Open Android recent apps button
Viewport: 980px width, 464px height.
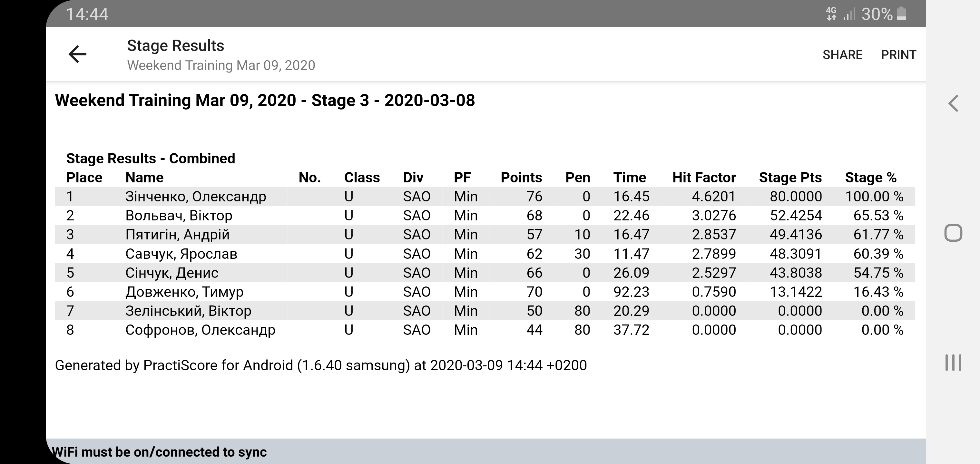953,362
